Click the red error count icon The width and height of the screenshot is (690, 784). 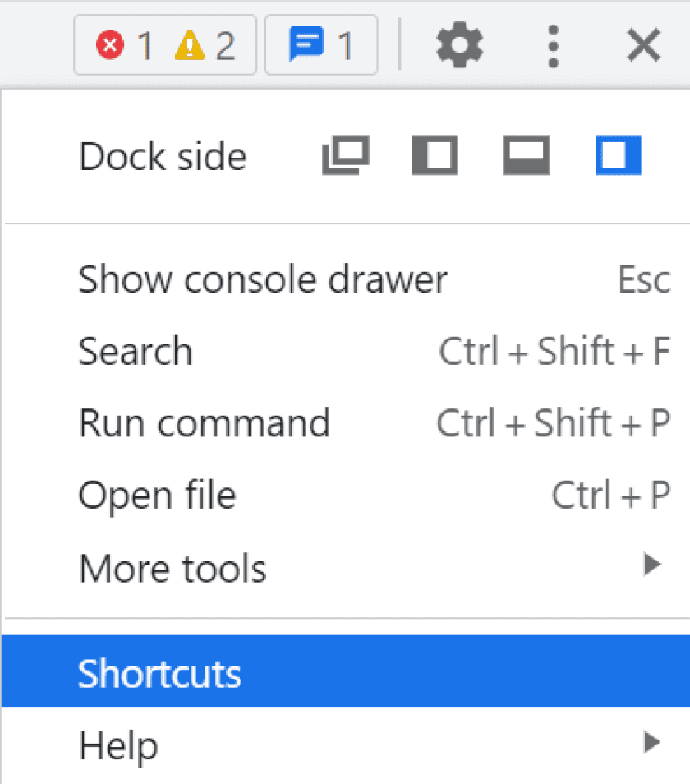pyautogui.click(x=110, y=45)
